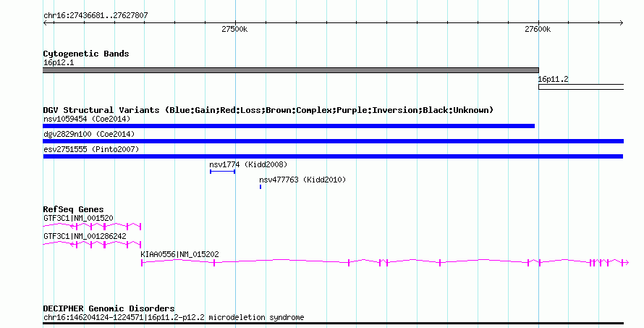Select the 16p12.1 band label
Screen dimensions: 644x328
pos(59,63)
